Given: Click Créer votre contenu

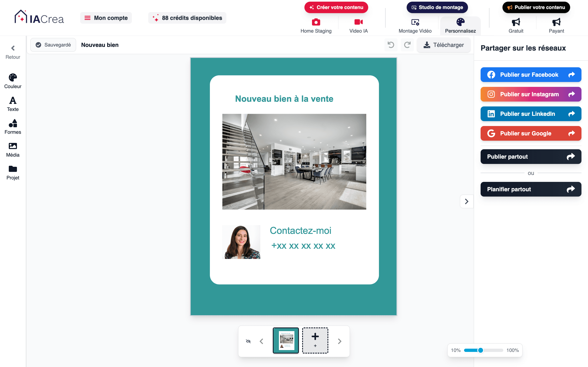Looking at the screenshot, I should click(336, 7).
